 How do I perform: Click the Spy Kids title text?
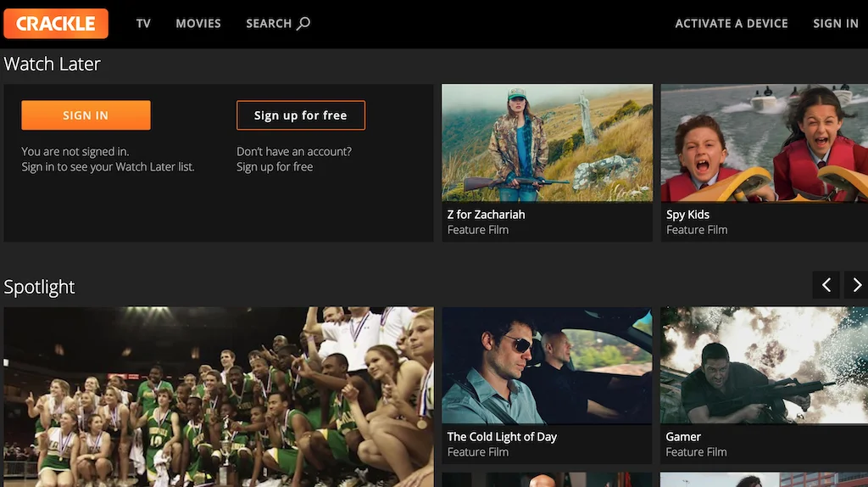[x=687, y=215]
